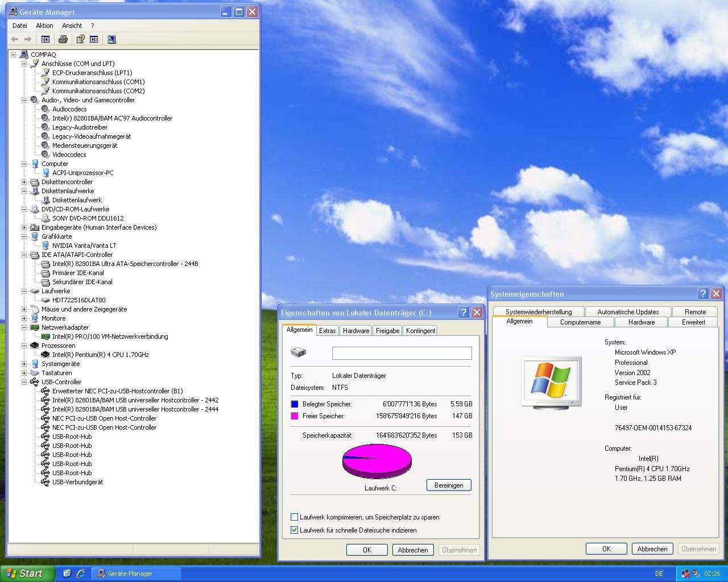
Task: Select the COMPAQ computer icon at tree root
Action: (24, 55)
